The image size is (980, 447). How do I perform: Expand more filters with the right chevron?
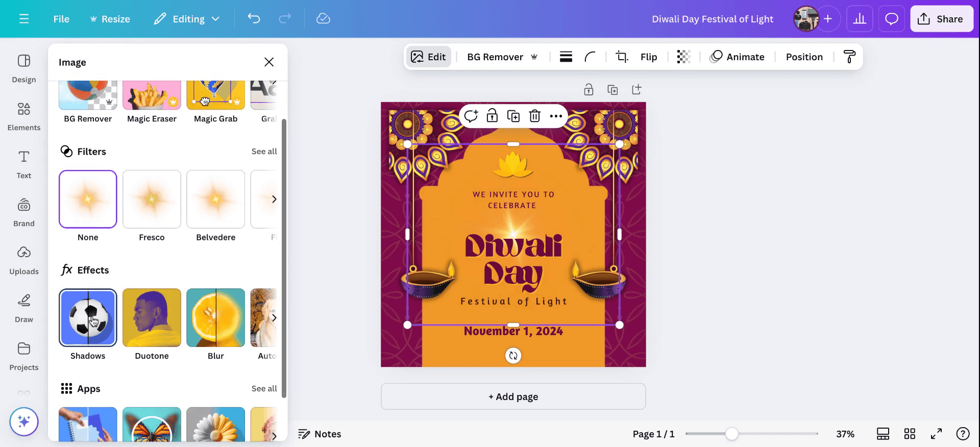click(274, 199)
